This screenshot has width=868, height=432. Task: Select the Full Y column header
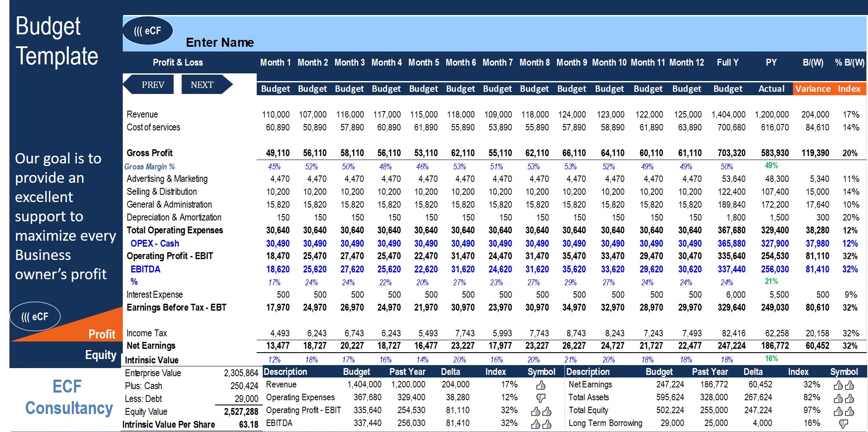click(728, 63)
